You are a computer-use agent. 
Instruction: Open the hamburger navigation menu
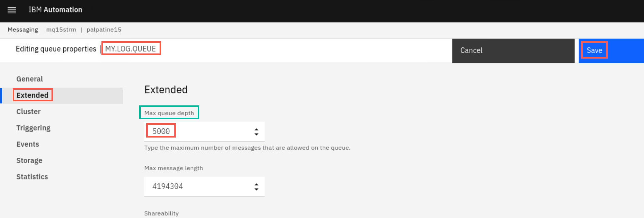pos(12,10)
